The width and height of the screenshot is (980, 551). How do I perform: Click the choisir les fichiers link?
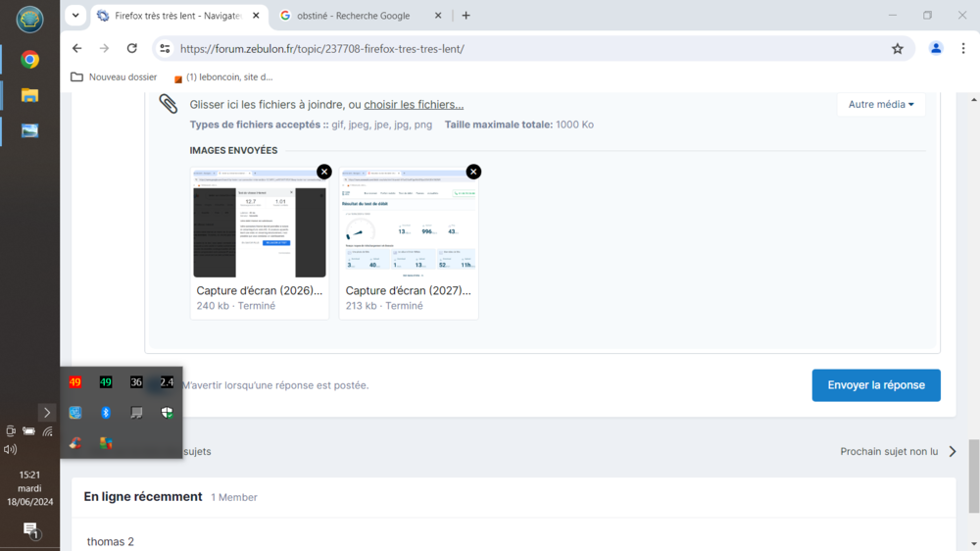(x=414, y=105)
